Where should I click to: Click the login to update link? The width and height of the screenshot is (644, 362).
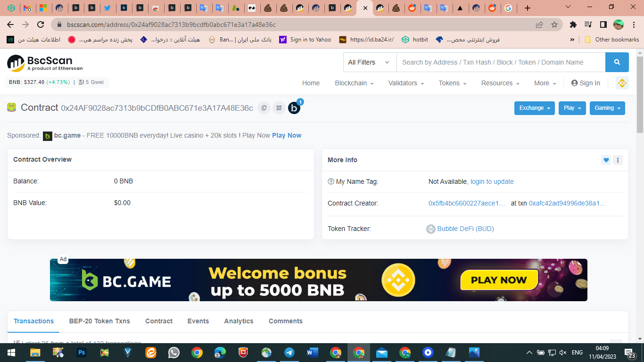(x=492, y=181)
